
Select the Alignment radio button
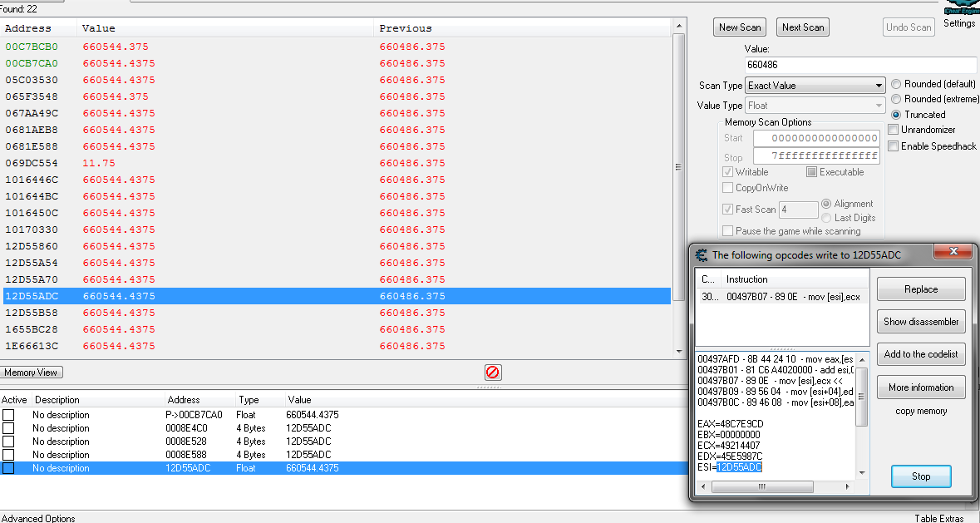tap(826, 204)
